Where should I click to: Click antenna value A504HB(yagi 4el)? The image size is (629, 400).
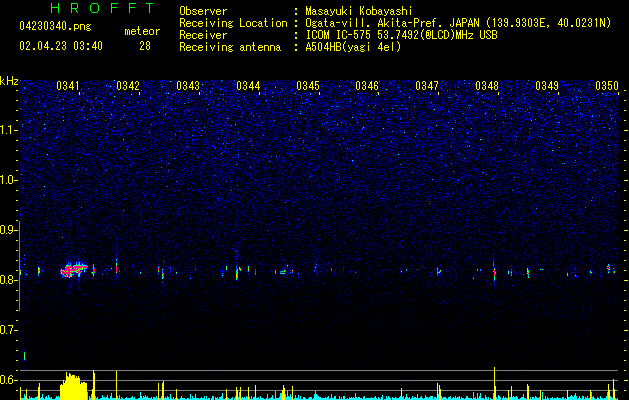click(x=353, y=47)
